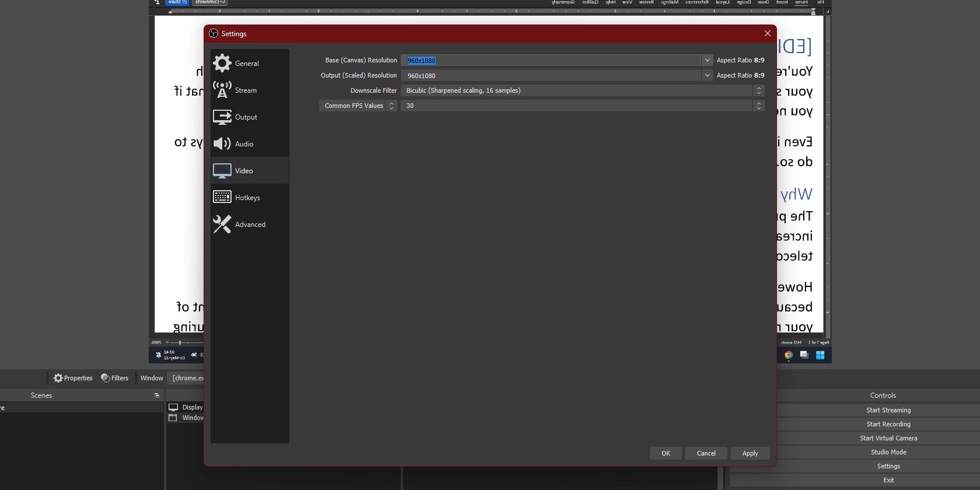
Task: Click the Base (Canvas) Resolution label
Action: pyautogui.click(x=361, y=60)
